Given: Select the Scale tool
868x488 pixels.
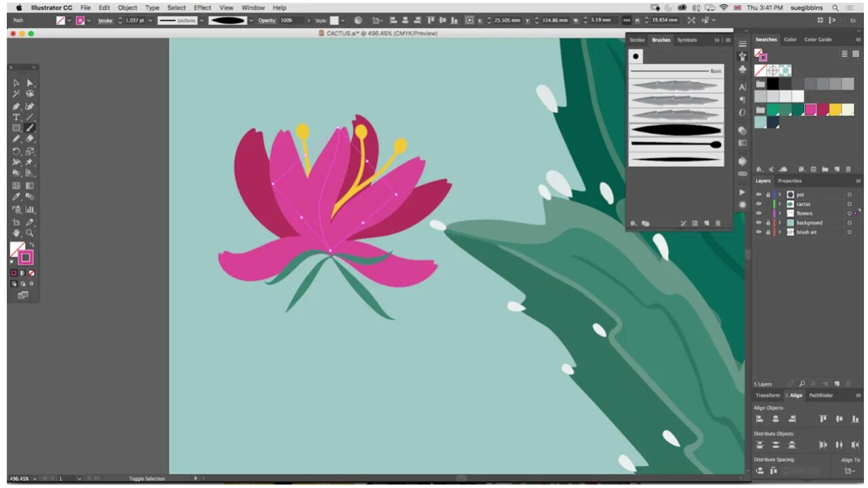Looking at the screenshot, I should 30,151.
